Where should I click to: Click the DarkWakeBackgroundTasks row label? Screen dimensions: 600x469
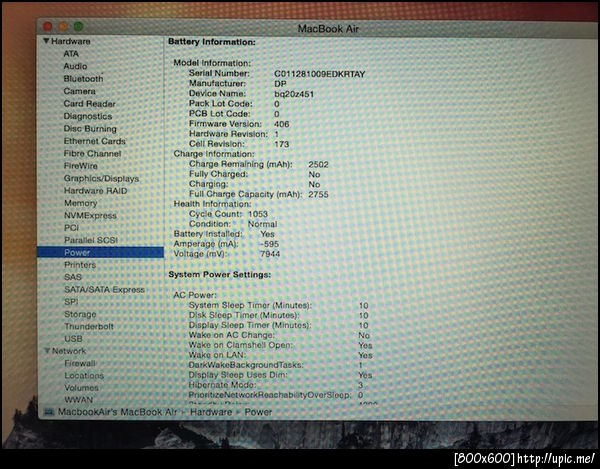tap(246, 365)
